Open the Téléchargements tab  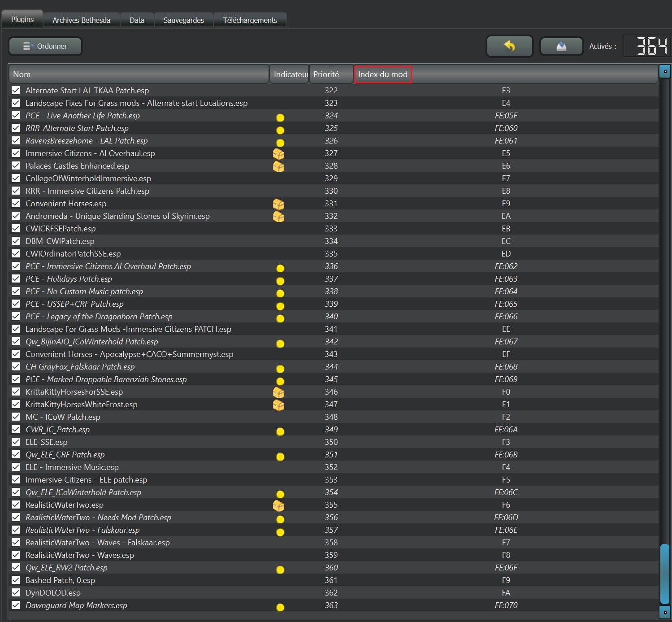(250, 20)
